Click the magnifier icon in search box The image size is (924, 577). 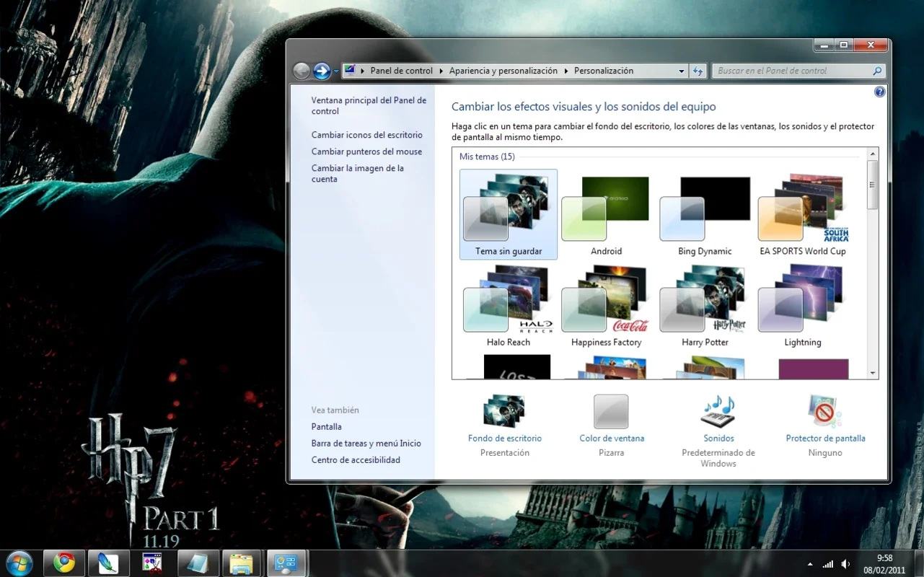877,71
